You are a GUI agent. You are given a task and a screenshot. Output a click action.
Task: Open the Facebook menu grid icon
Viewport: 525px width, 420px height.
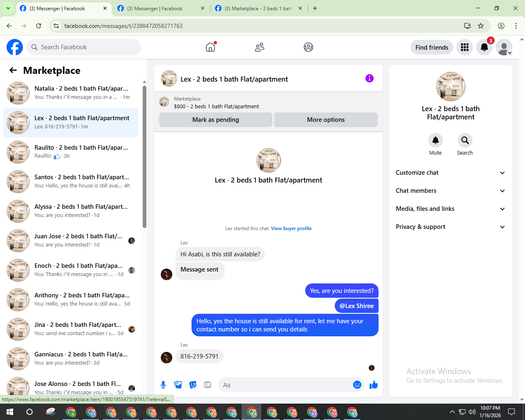(x=465, y=47)
